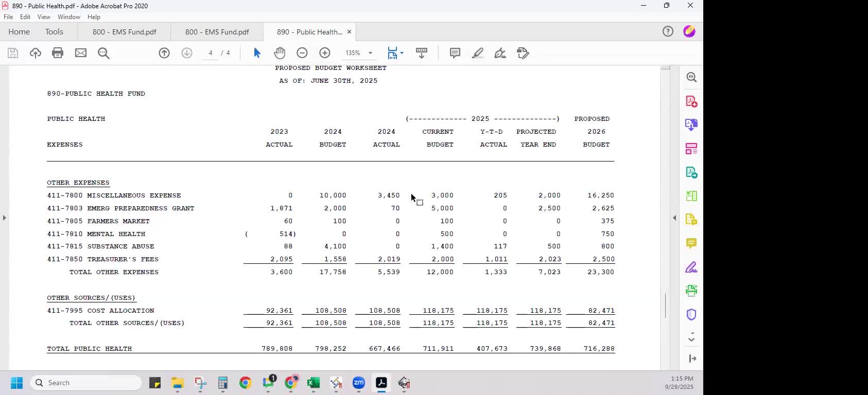
Task: Close the 890 - Public Health tab
Action: click(x=349, y=32)
